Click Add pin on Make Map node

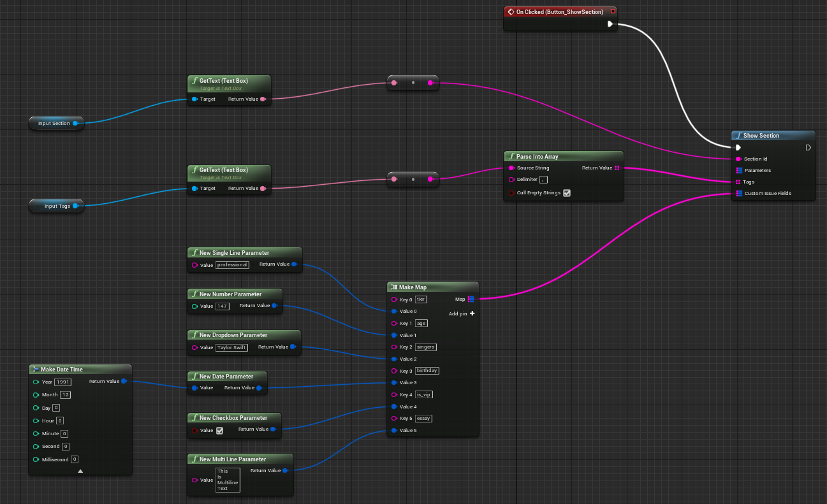pyautogui.click(x=472, y=313)
